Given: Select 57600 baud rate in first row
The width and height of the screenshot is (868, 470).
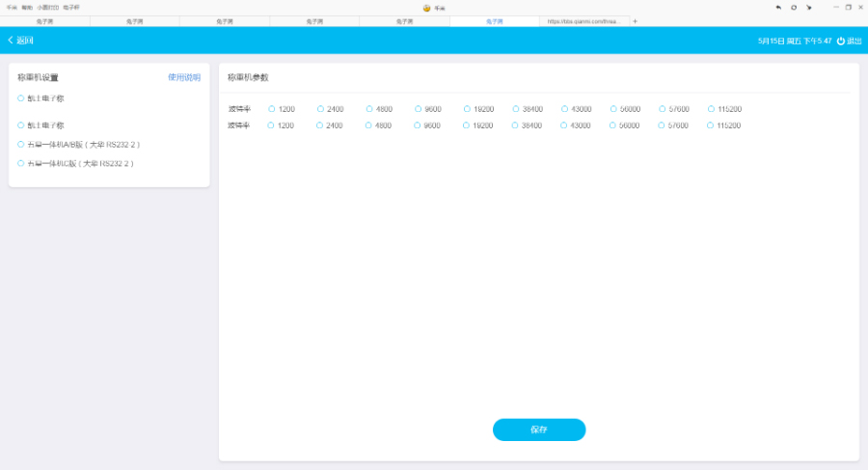Looking at the screenshot, I should tap(663, 109).
